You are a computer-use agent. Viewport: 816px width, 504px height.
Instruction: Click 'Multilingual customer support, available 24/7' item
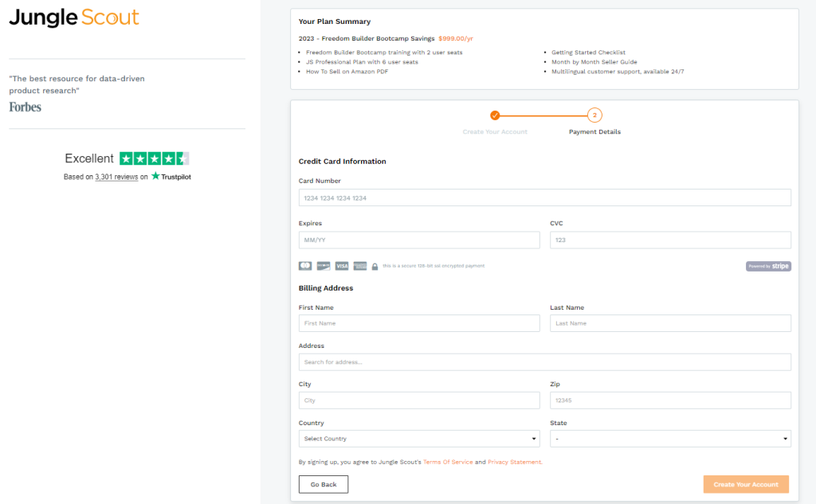point(618,72)
